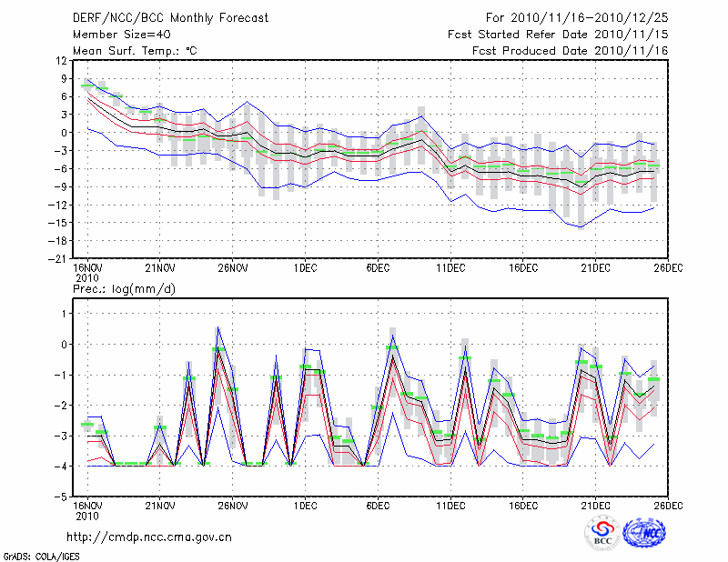The image size is (728, 562).
Task: Click 16DEC on the precipitation chart axis
Action: [x=523, y=505]
